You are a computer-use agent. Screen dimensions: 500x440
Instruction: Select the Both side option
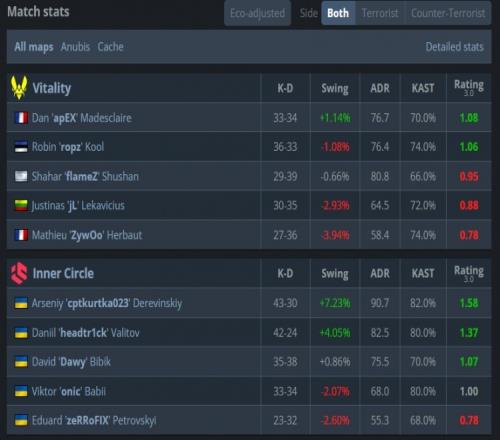(338, 13)
